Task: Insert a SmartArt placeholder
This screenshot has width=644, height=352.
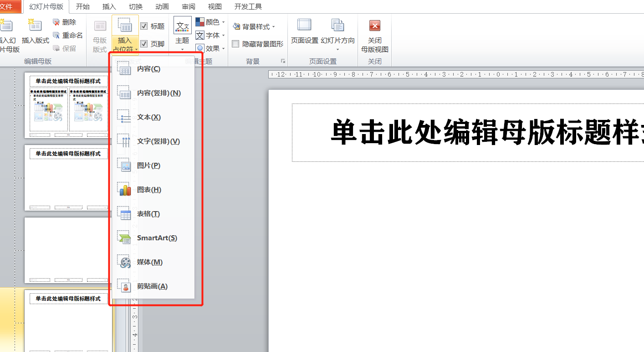Action: click(157, 238)
